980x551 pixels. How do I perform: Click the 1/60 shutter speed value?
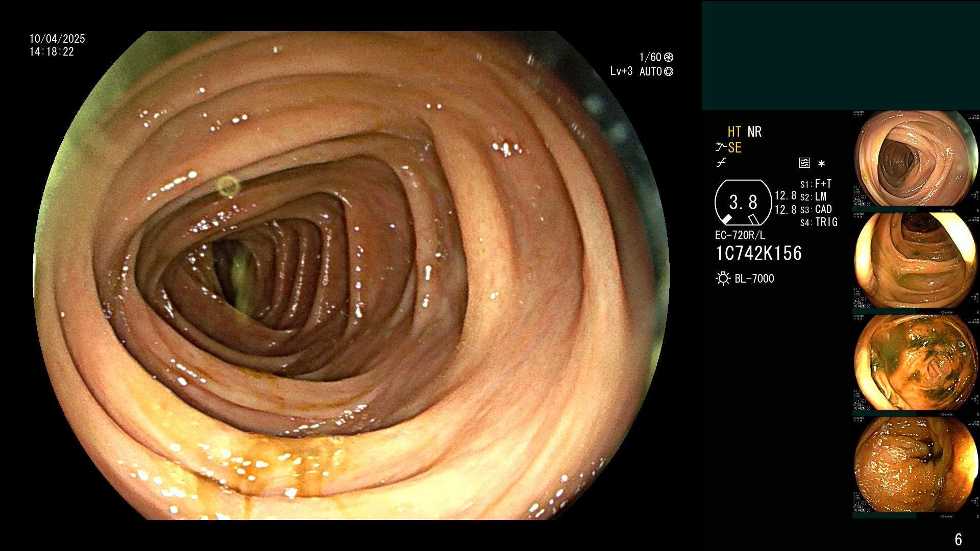650,57
